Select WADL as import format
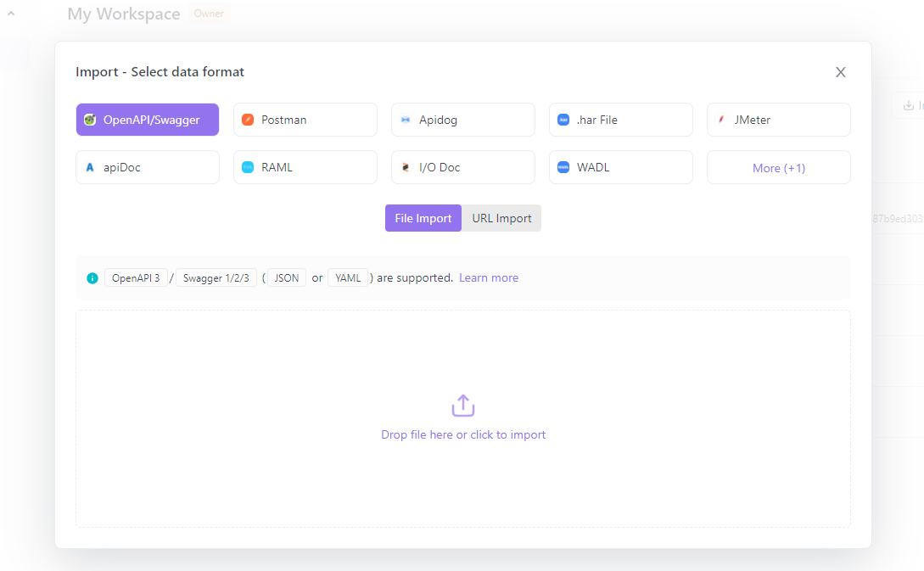The width and height of the screenshot is (924, 571). pyautogui.click(x=620, y=167)
